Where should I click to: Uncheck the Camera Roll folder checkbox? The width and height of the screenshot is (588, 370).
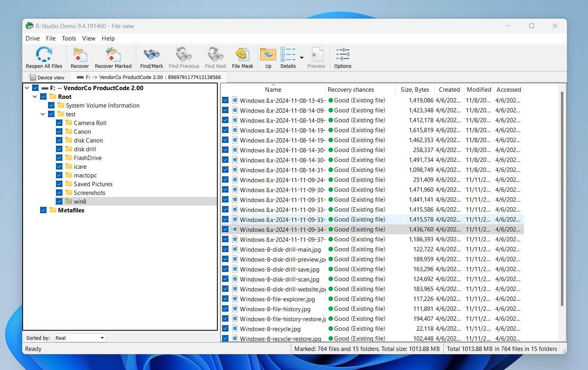(x=59, y=123)
